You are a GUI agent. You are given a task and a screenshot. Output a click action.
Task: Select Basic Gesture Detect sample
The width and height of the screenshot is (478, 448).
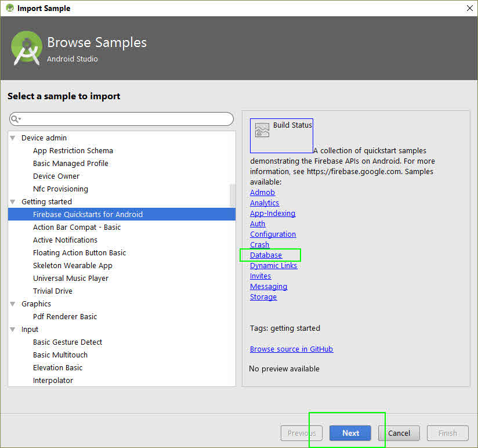(68, 342)
